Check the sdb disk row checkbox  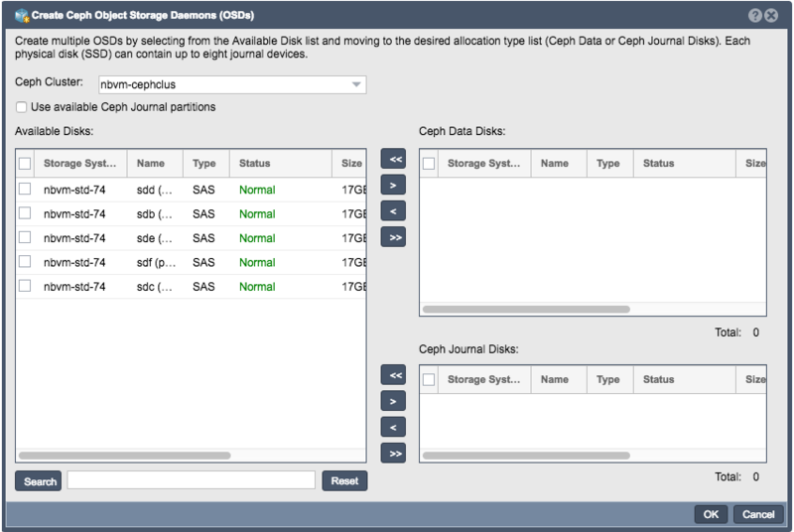tap(24, 213)
